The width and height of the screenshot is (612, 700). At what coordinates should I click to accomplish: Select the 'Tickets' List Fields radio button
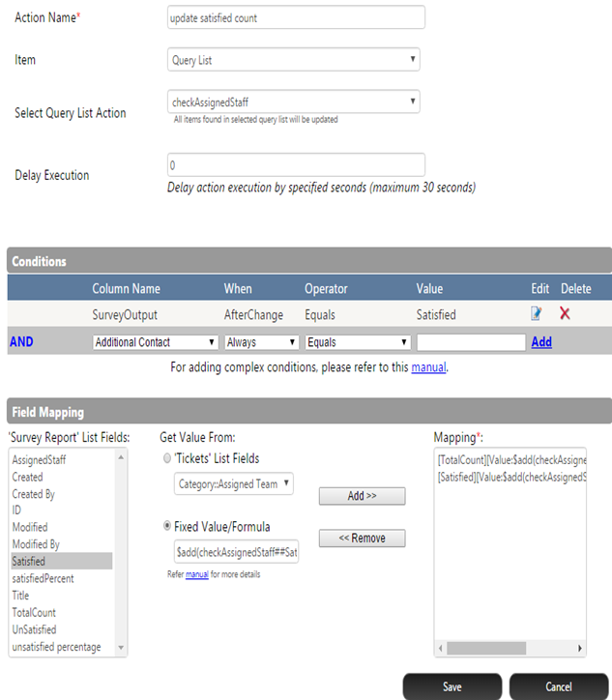click(x=166, y=458)
